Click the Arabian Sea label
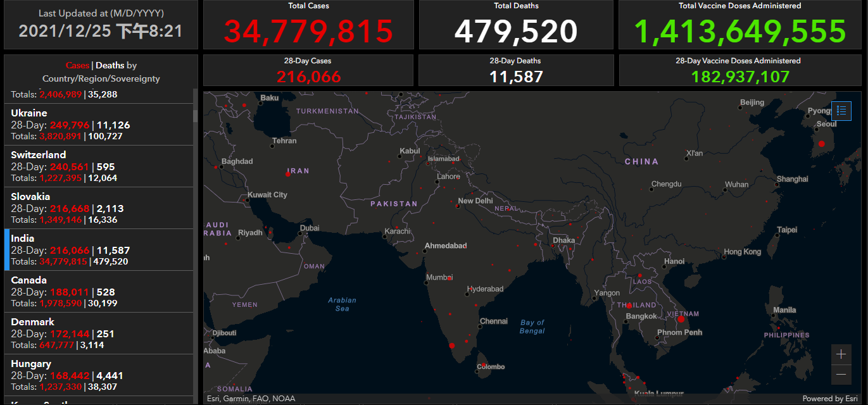The image size is (868, 405). click(342, 304)
